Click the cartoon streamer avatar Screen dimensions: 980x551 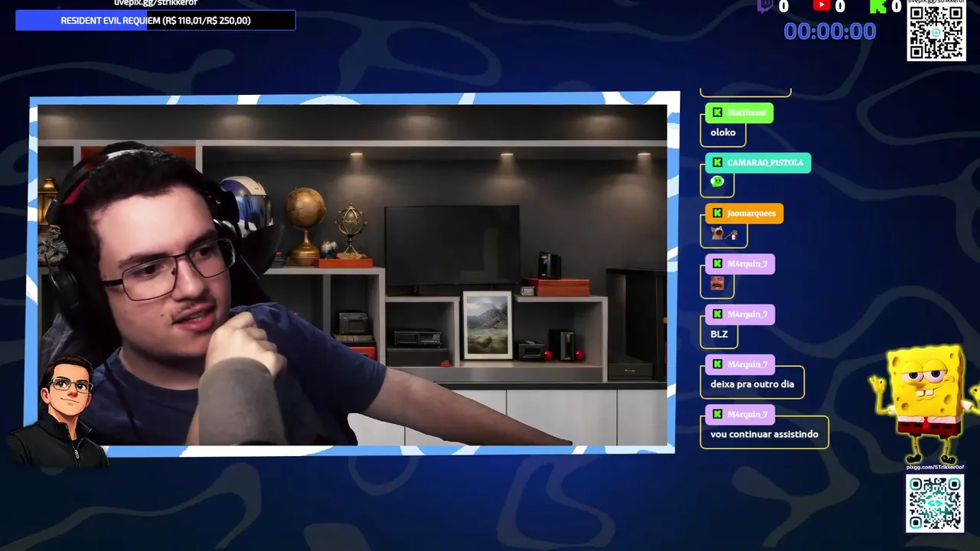point(59,412)
